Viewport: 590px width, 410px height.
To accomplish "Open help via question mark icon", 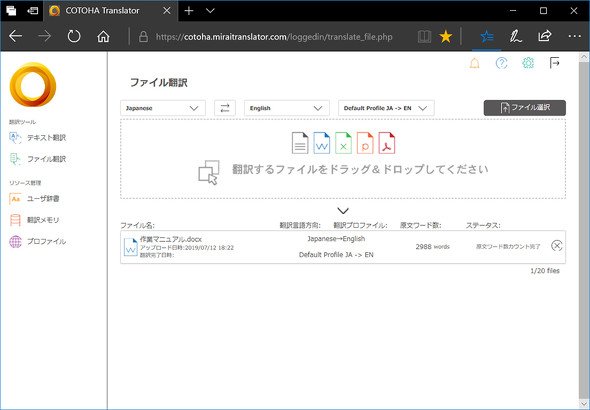I will click(x=501, y=63).
